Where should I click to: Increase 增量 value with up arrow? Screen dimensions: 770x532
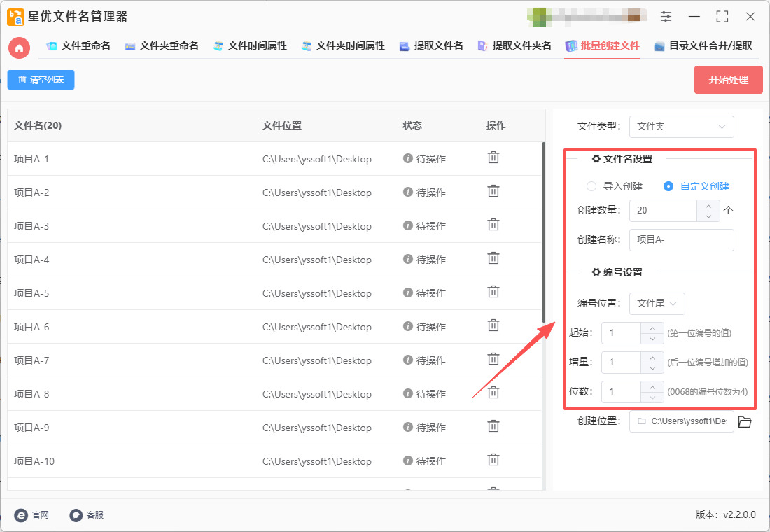click(652, 357)
